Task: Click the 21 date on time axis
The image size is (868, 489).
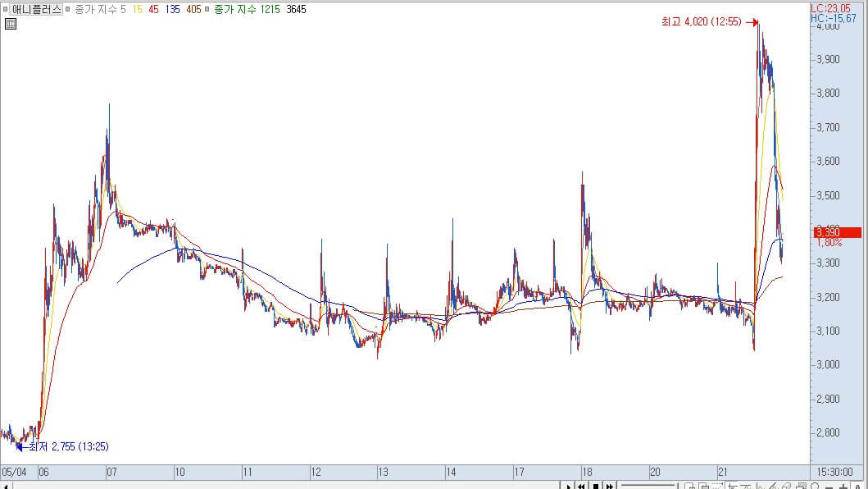Action: tap(722, 473)
